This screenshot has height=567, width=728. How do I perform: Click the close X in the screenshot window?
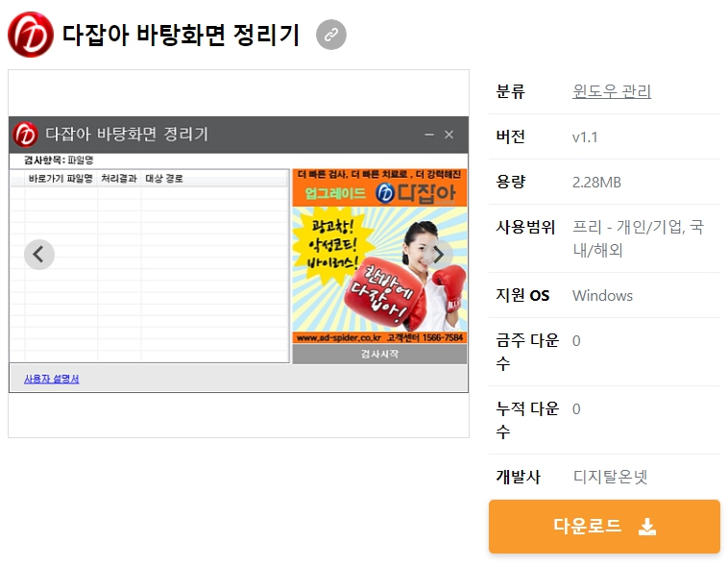[x=449, y=135]
